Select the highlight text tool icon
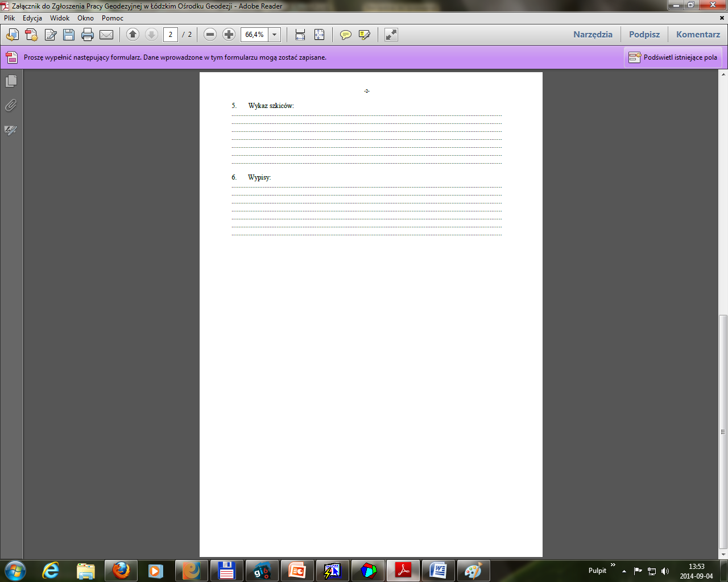 365,35
